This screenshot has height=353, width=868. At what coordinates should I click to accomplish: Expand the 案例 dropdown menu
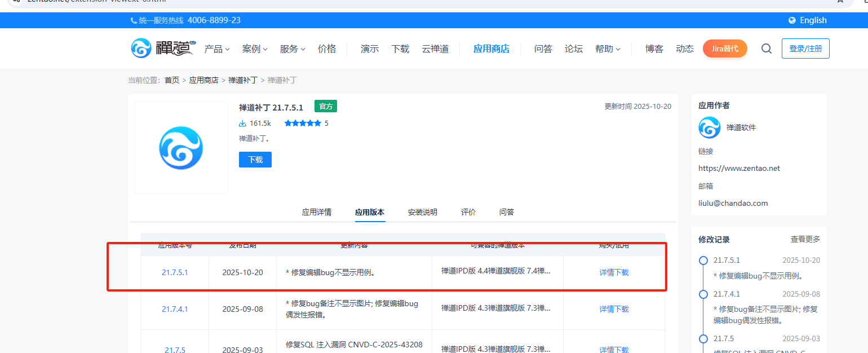[255, 49]
